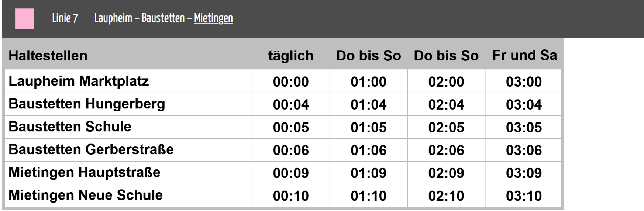Select the Baustetten Hungerberg stop
The height and width of the screenshot is (211, 644).
point(87,104)
